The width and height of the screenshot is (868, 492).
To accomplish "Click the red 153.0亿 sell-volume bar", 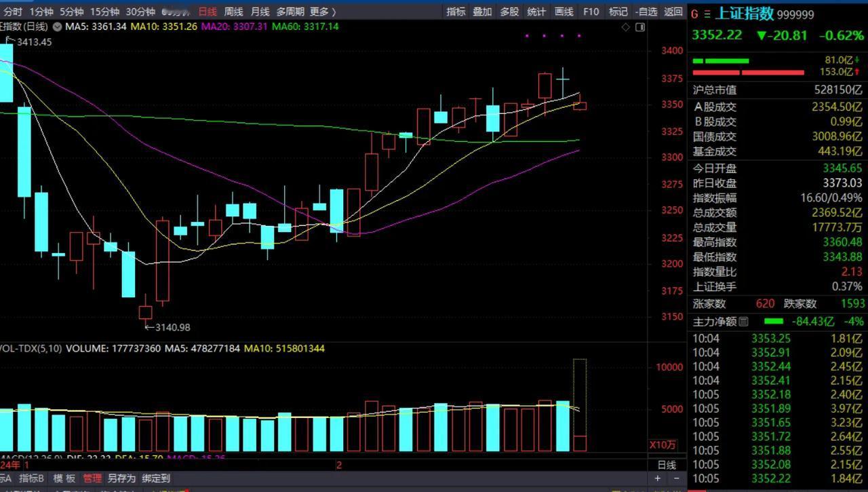I will [x=748, y=72].
